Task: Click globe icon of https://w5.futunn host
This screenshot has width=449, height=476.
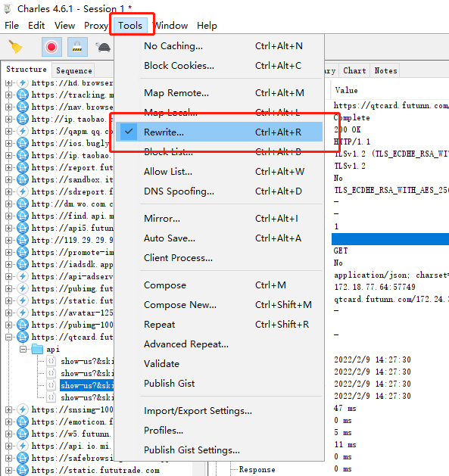Action: (x=23, y=434)
